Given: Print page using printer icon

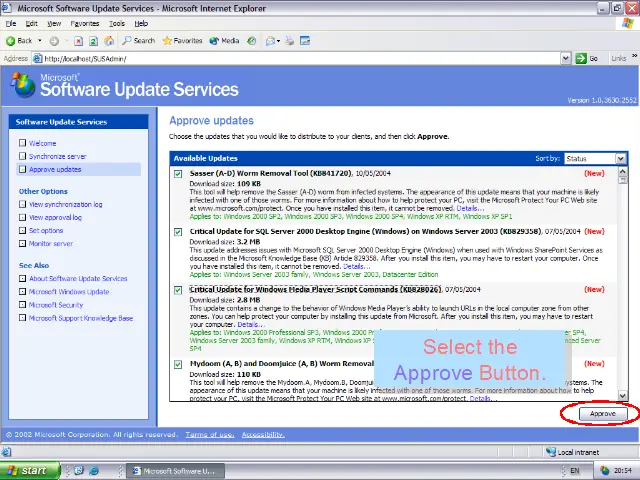Looking at the screenshot, I should tap(289, 40).
